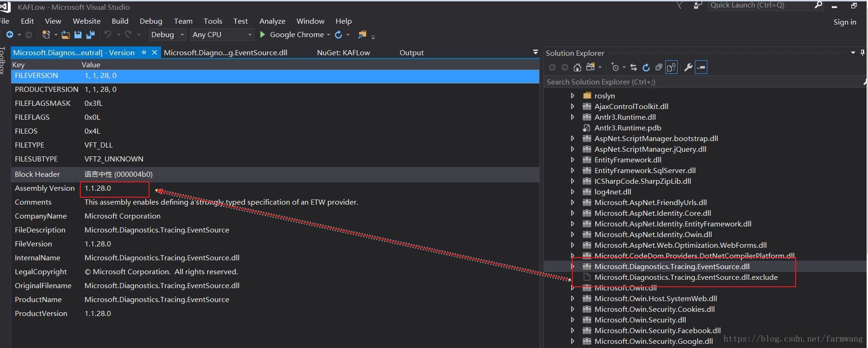This screenshot has height=348, width=868.
Task: Open the document tabs overflow dropdown
Action: (x=535, y=52)
